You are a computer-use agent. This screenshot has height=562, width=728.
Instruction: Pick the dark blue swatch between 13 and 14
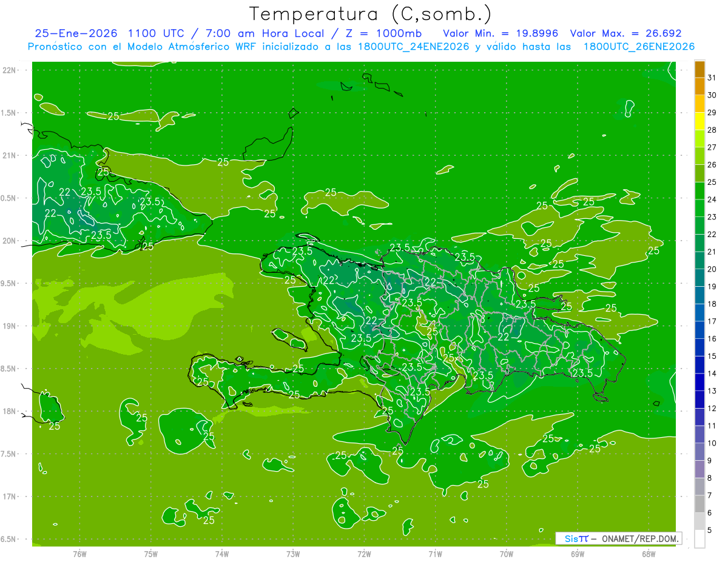coord(699,382)
